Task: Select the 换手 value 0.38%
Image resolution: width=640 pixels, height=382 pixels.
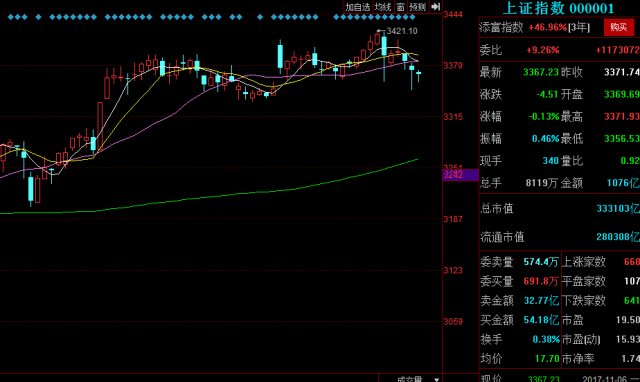Action: 546,340
